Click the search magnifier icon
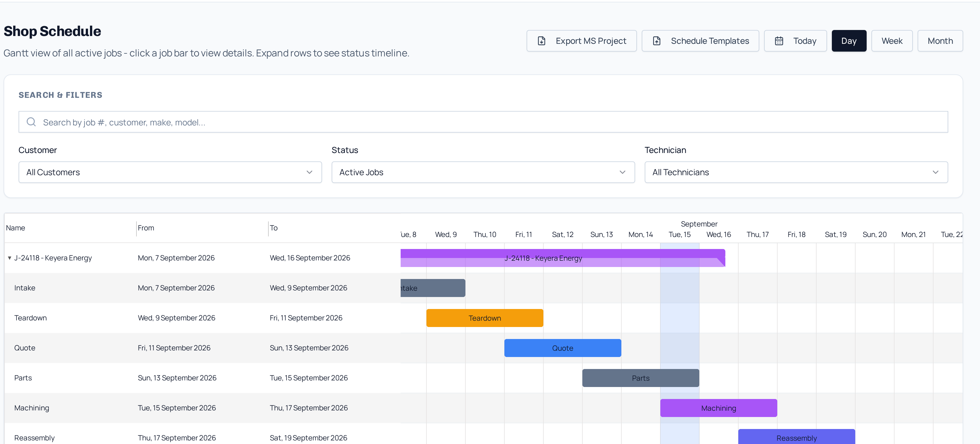The width and height of the screenshot is (980, 444). (x=31, y=122)
